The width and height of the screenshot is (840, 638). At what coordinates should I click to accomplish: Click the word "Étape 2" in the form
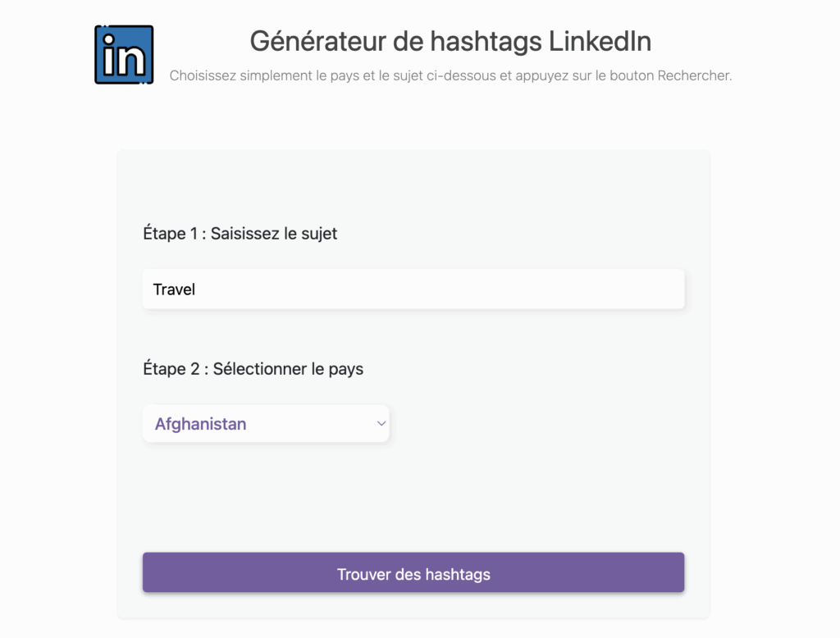point(171,369)
